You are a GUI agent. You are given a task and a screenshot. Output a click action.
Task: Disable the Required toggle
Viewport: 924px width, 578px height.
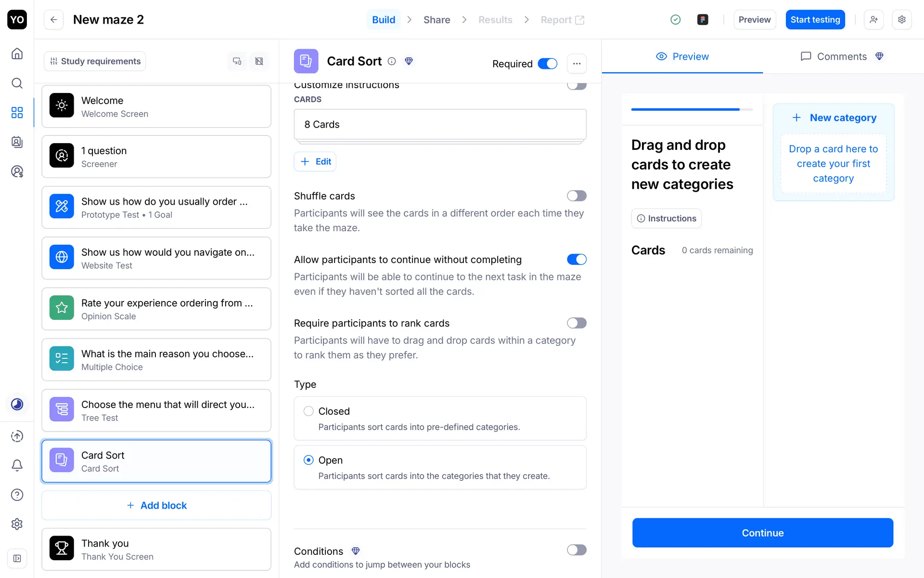[547, 64]
